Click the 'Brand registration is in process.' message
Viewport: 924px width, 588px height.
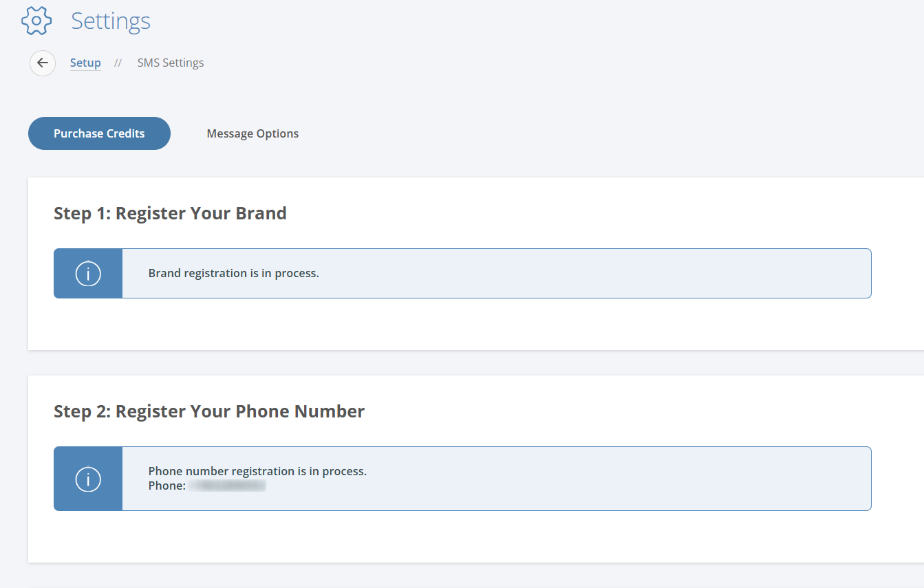pyautogui.click(x=234, y=273)
